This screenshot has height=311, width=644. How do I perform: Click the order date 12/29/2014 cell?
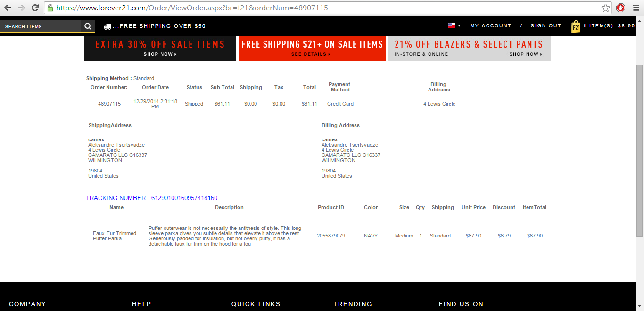pyautogui.click(x=155, y=104)
